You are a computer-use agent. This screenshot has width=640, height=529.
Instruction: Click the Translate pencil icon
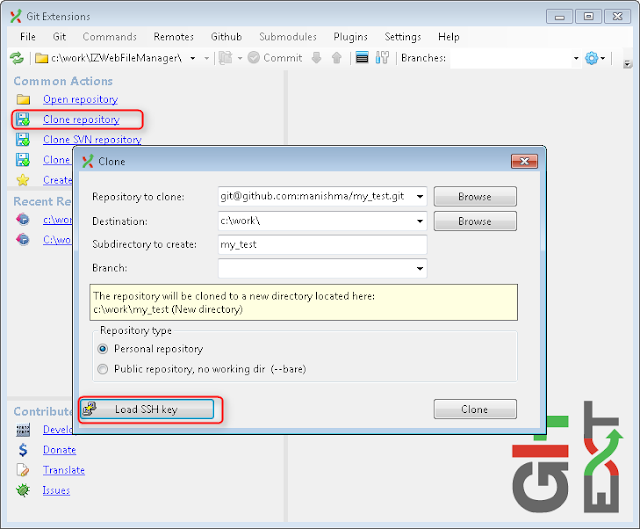tap(23, 470)
